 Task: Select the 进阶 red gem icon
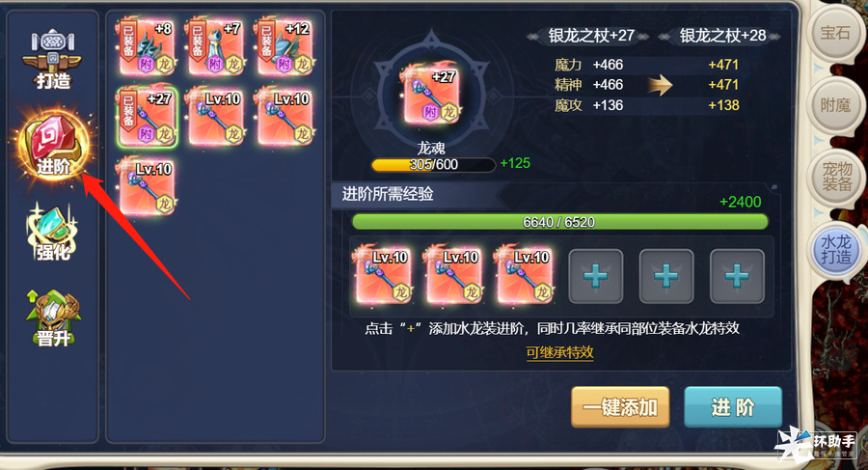point(53,145)
